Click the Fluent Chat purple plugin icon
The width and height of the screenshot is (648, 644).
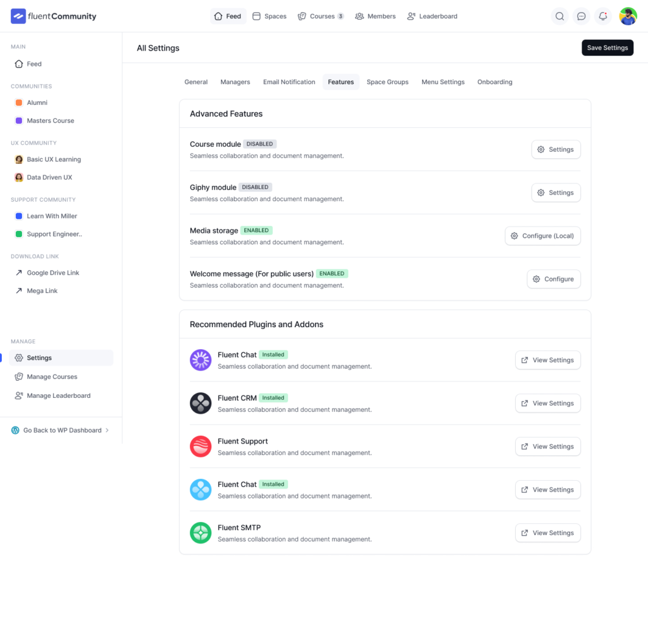pos(201,360)
